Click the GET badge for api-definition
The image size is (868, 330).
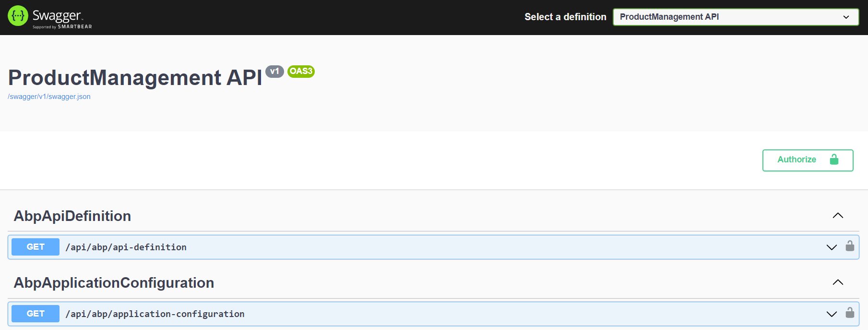[x=36, y=247]
